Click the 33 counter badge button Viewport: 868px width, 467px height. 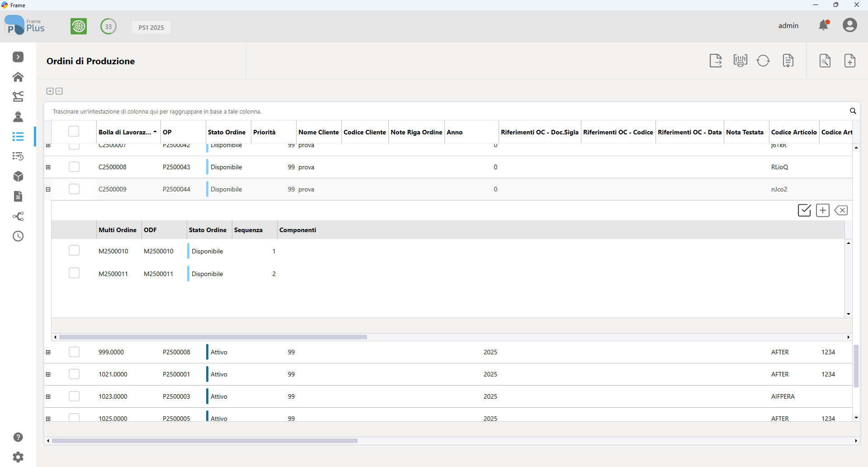coord(108,26)
